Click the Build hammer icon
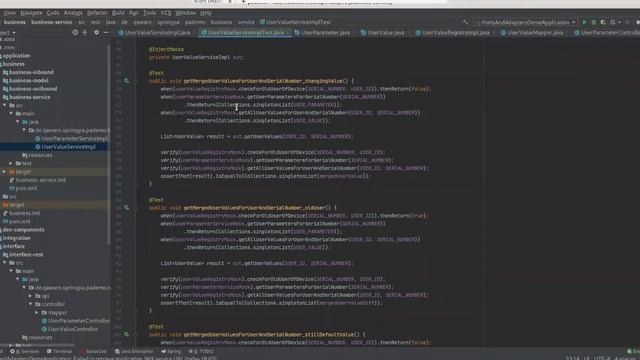Screen dimensions: 640x360 point(465,22)
